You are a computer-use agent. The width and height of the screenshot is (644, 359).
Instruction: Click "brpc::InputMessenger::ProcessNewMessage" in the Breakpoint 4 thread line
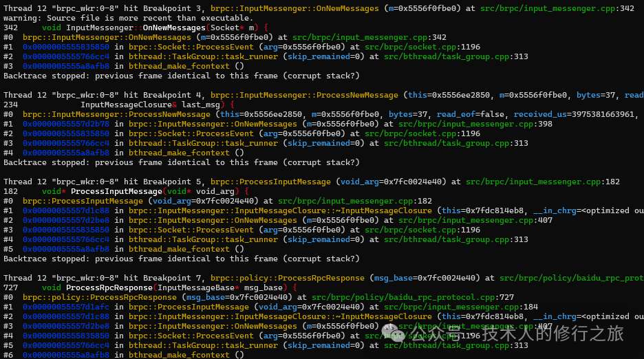coord(304,95)
